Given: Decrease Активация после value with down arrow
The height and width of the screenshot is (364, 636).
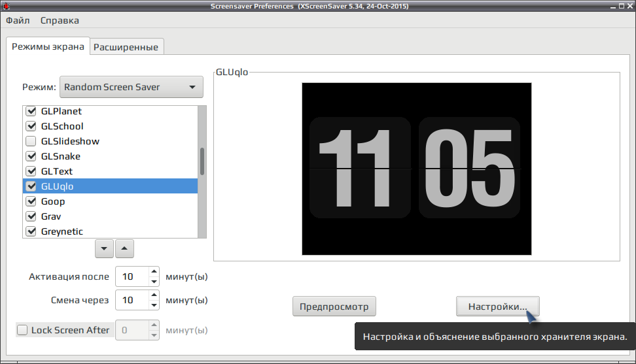Looking at the screenshot, I should [x=154, y=282].
